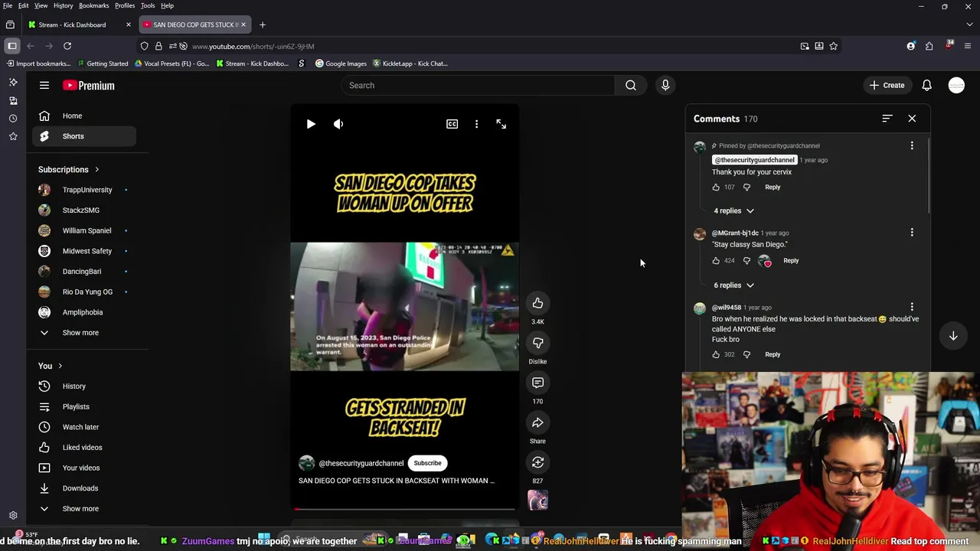Screen dimensions: 980x551
Task: Show more subscriptions
Action: [84, 333]
